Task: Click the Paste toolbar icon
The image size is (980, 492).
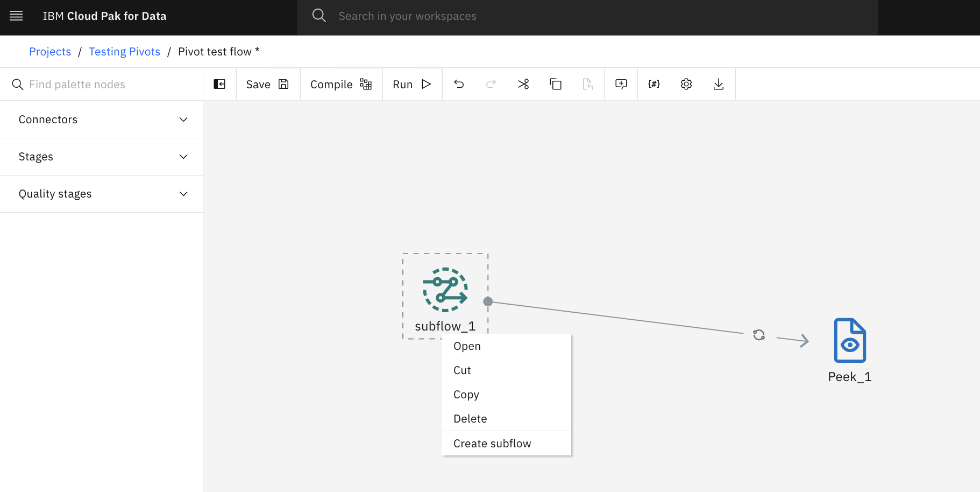Action: (x=588, y=84)
